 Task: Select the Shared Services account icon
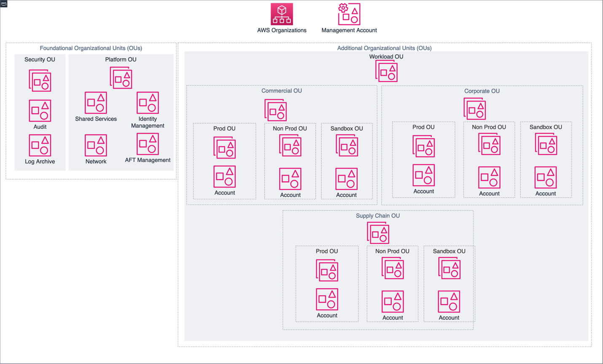coord(96,102)
